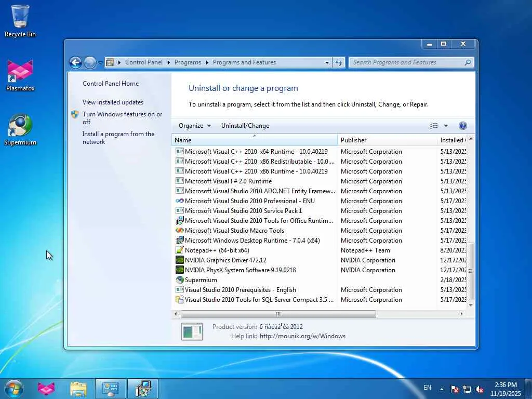Sort by the Installed On column header
532x399 pixels.
(x=453, y=140)
